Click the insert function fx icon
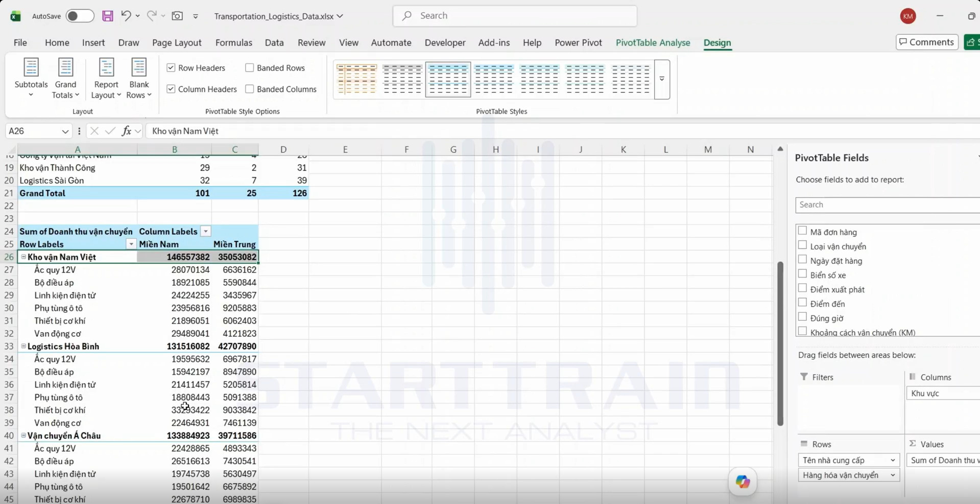This screenshot has height=504, width=980. coord(126,131)
